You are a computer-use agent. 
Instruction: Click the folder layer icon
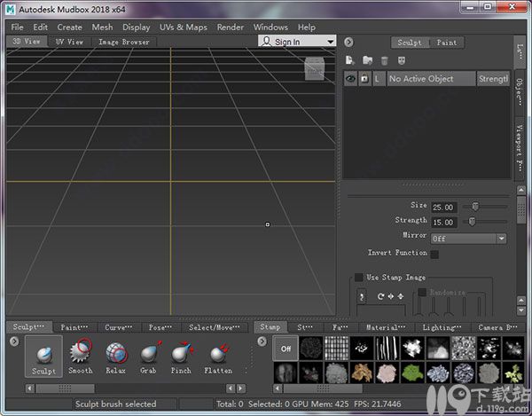(367, 60)
